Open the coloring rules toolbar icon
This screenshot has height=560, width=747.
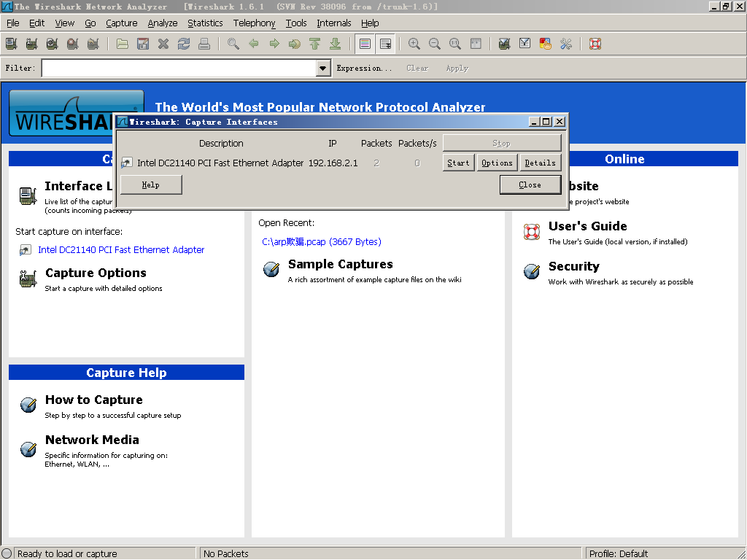545,44
